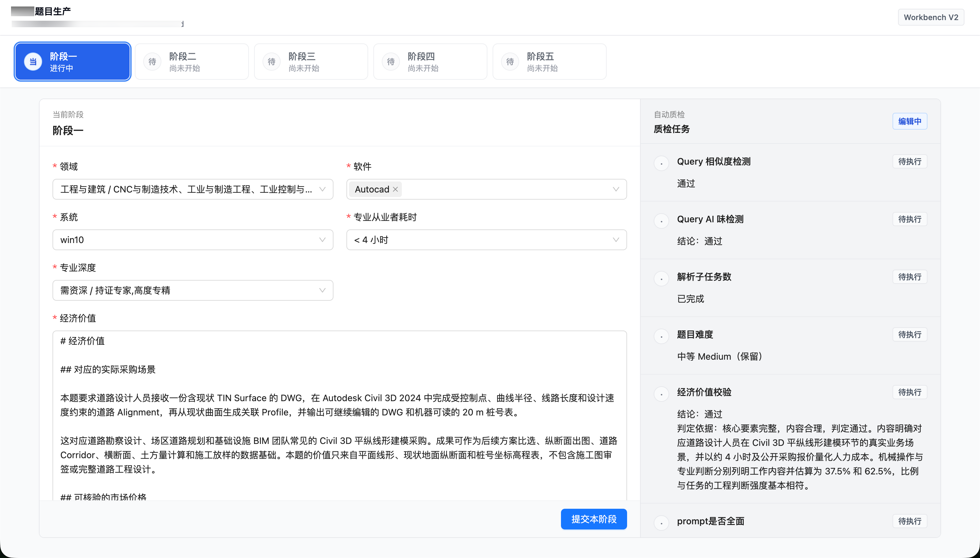980x558 pixels.
Task: Click the 待 icon on 阶段二 tab
Action: [152, 62]
